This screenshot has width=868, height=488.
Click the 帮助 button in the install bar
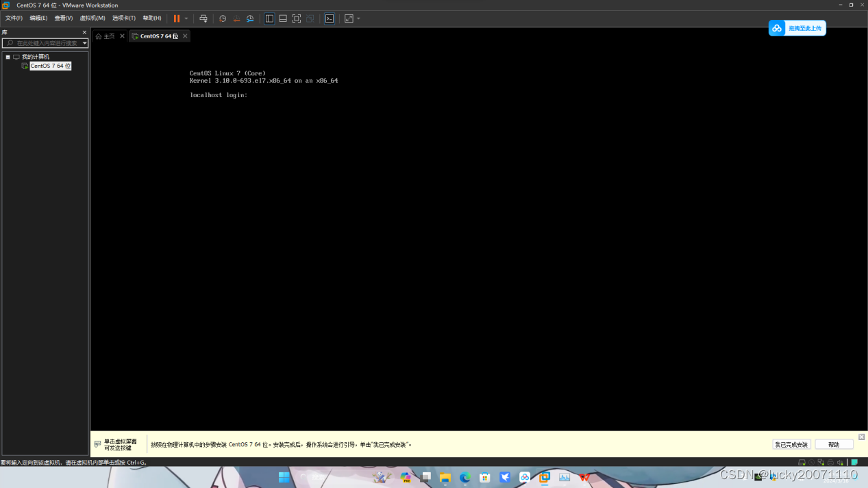(x=834, y=445)
